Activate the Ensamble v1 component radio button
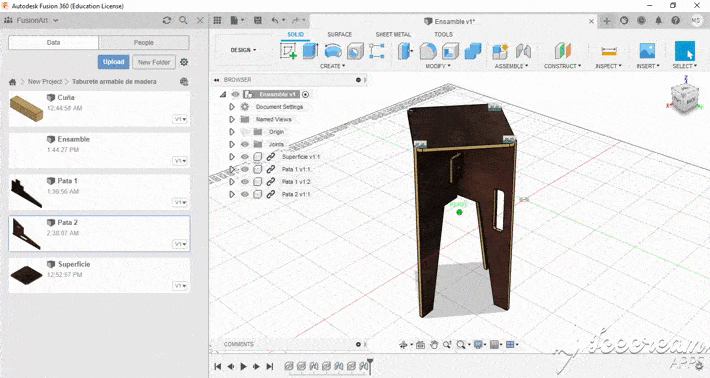 pyautogui.click(x=306, y=94)
